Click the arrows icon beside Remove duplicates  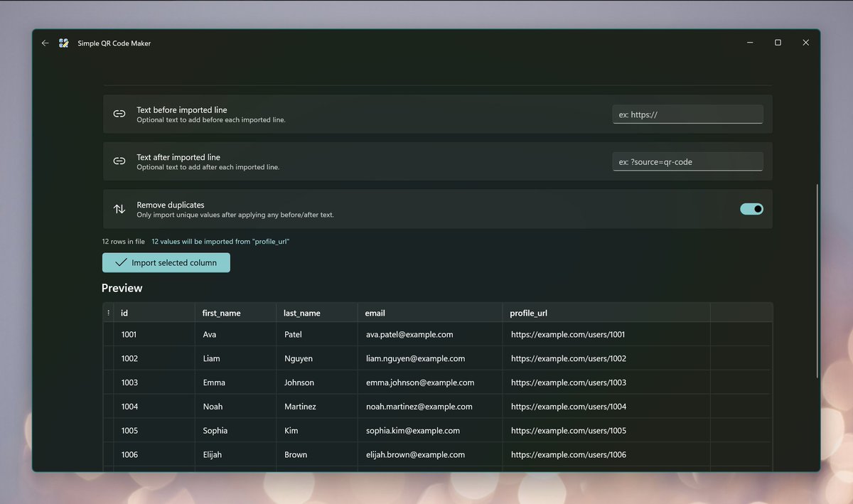pos(119,209)
